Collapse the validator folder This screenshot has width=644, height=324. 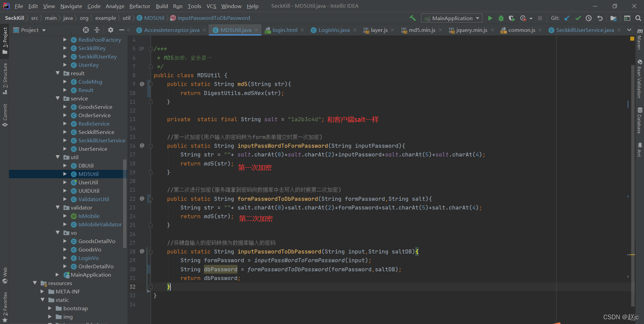pos(58,207)
